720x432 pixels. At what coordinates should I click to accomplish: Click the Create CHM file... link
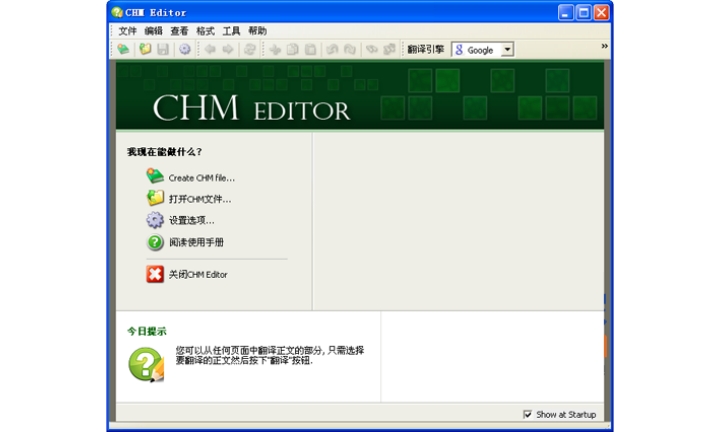(x=202, y=178)
